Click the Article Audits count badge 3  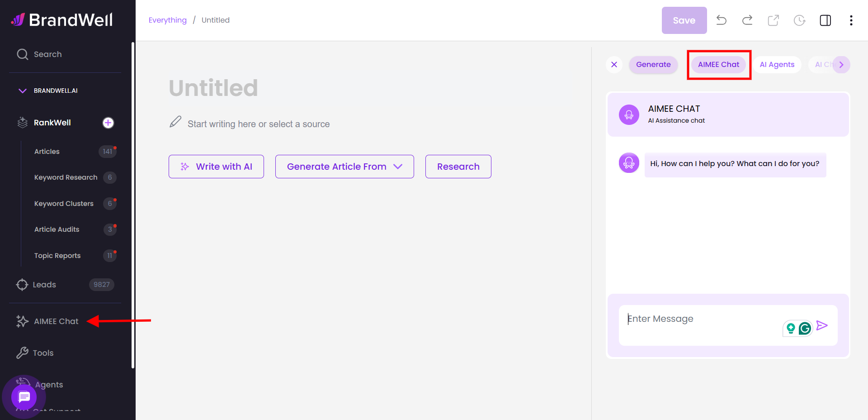point(109,229)
